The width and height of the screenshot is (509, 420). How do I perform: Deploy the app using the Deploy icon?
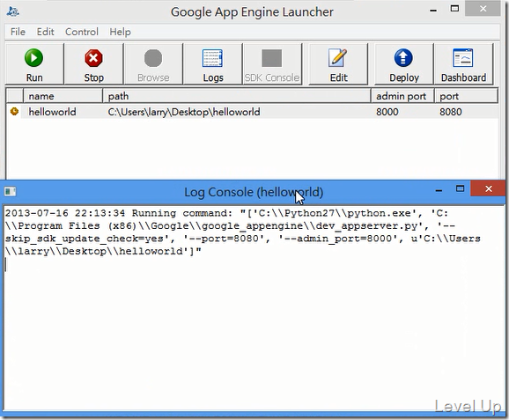[403, 58]
